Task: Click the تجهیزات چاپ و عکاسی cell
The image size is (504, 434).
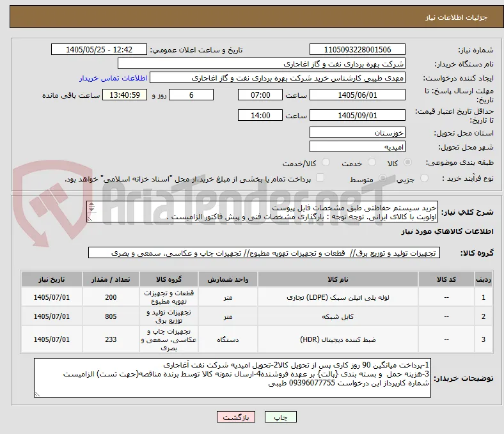Action: tap(169, 339)
